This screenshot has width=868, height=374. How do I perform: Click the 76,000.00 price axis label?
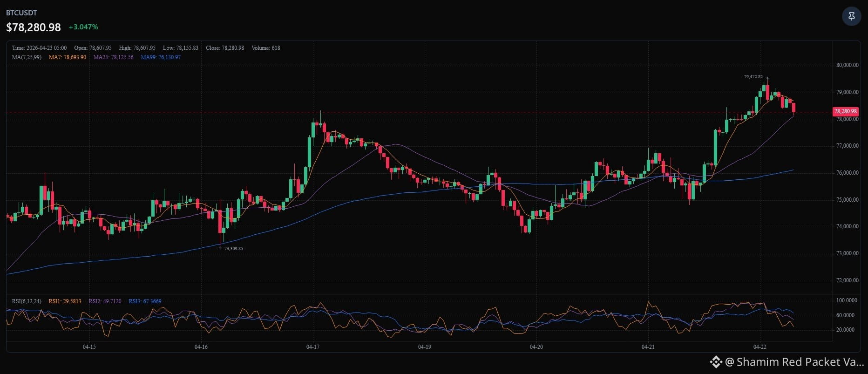coord(848,173)
